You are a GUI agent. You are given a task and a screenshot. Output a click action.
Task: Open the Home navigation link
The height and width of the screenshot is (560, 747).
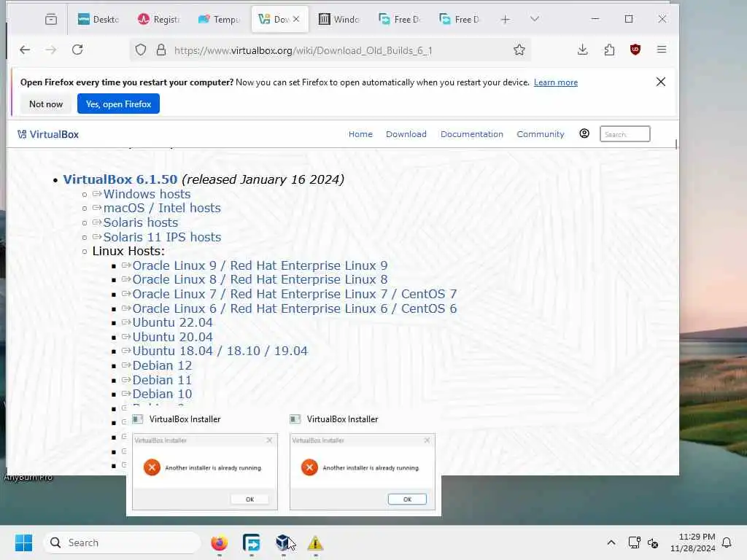tap(360, 134)
